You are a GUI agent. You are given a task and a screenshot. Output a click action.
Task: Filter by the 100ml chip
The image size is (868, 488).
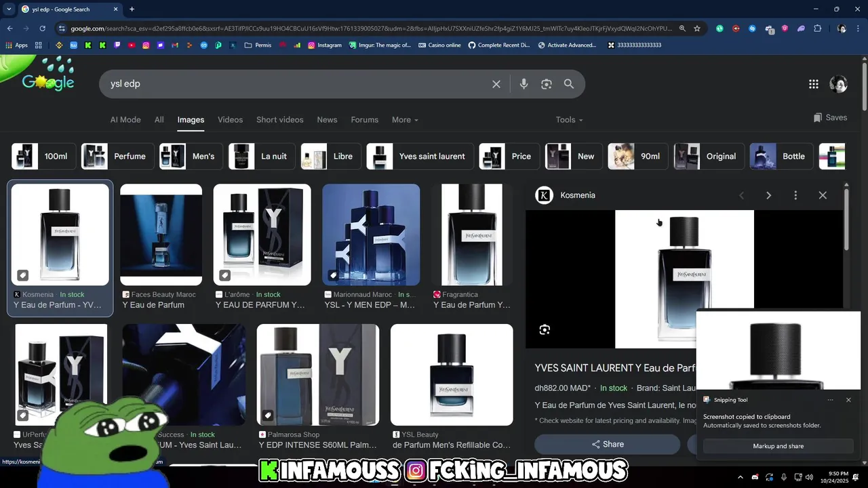coord(44,156)
